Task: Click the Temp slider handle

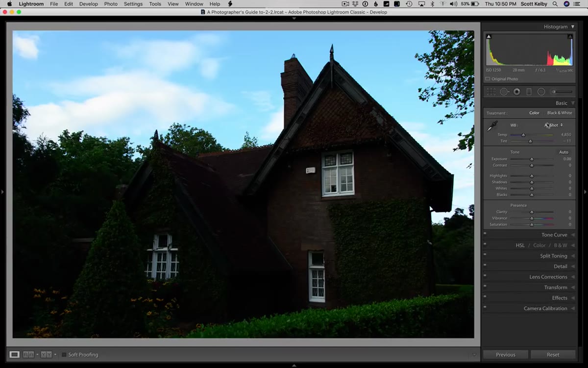Action: [x=523, y=135]
